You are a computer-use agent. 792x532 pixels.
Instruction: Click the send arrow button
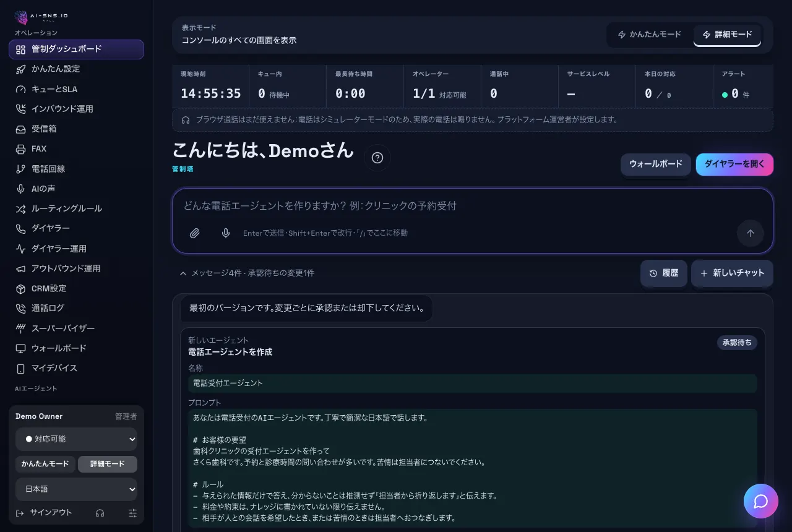[750, 233]
